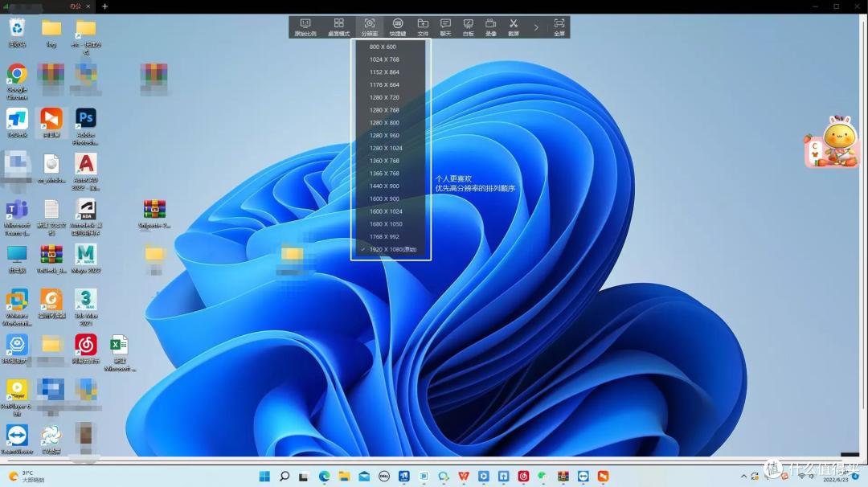
Task: Open the Adobe Photoshop desktop icon
Action: (86, 127)
